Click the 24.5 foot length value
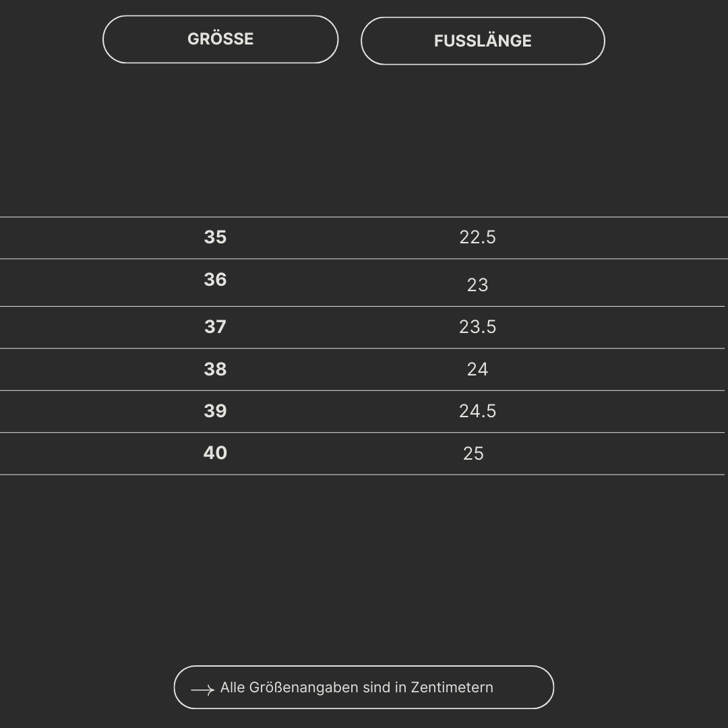The image size is (728, 728). (477, 411)
